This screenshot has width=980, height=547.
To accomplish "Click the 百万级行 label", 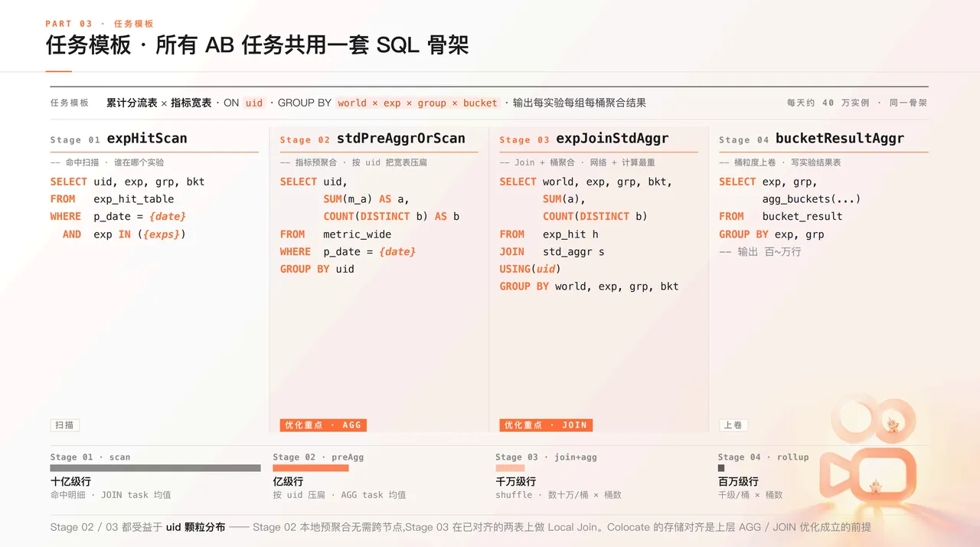I will click(x=738, y=482).
